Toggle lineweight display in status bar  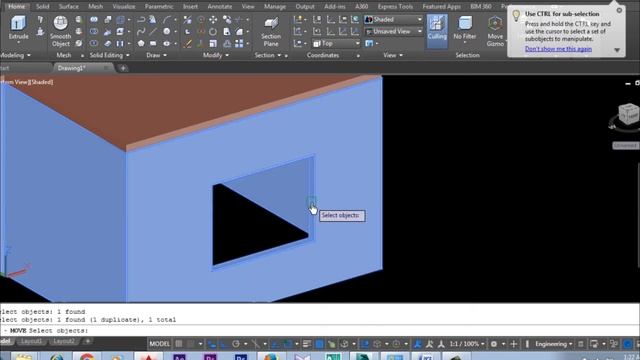point(307,344)
